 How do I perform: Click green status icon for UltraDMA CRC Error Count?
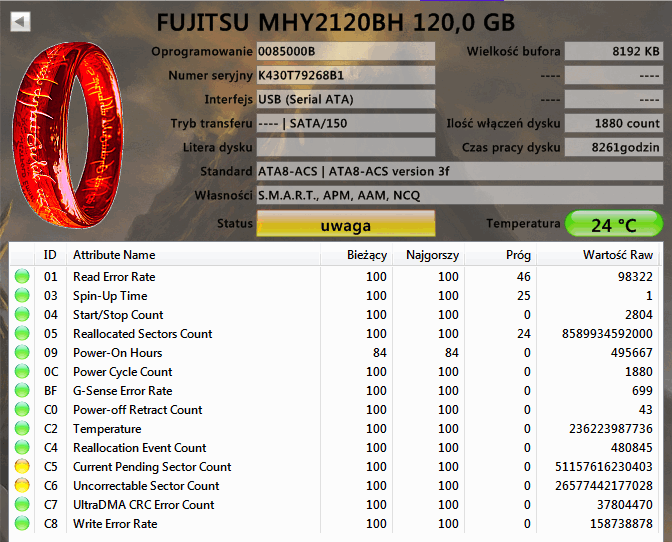coord(22,504)
